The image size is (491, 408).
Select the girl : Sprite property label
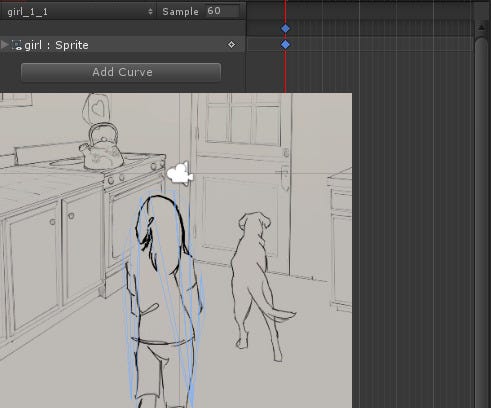click(57, 45)
